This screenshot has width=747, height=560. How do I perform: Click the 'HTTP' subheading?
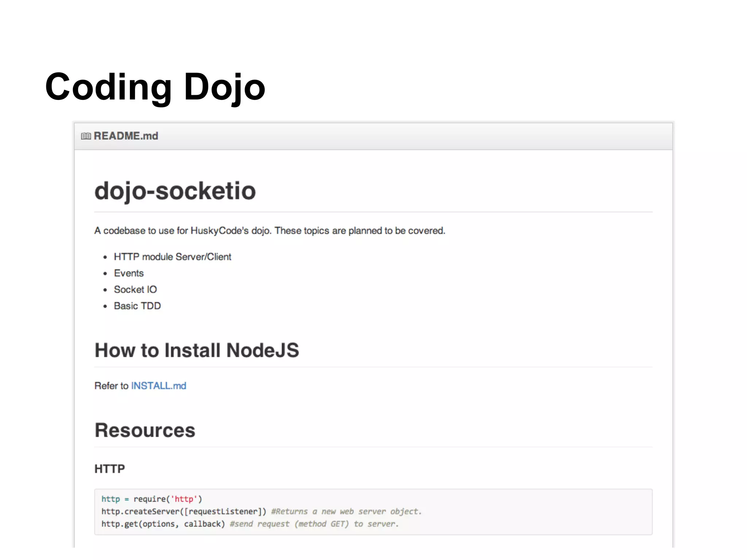109,469
